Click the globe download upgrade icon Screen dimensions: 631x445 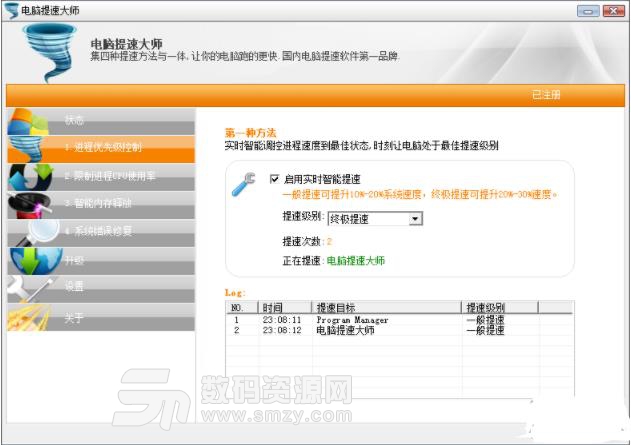click(x=36, y=261)
